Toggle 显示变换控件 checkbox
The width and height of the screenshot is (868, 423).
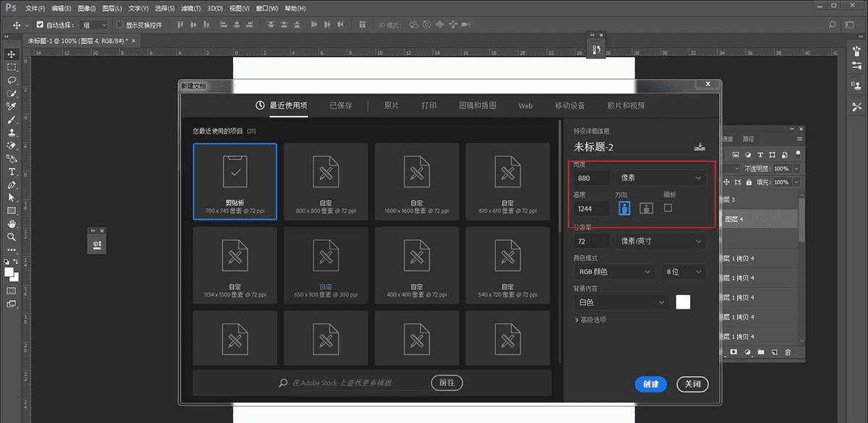click(x=121, y=25)
